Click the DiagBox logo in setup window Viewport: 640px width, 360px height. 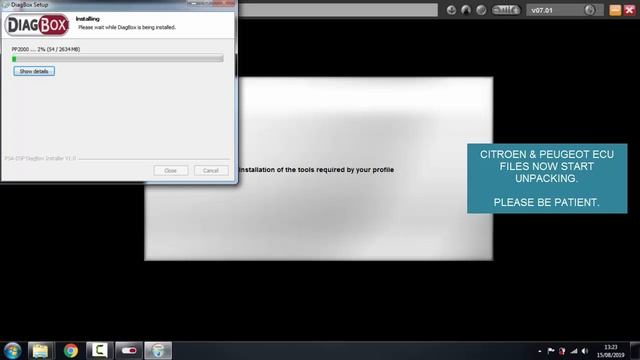(x=37, y=25)
